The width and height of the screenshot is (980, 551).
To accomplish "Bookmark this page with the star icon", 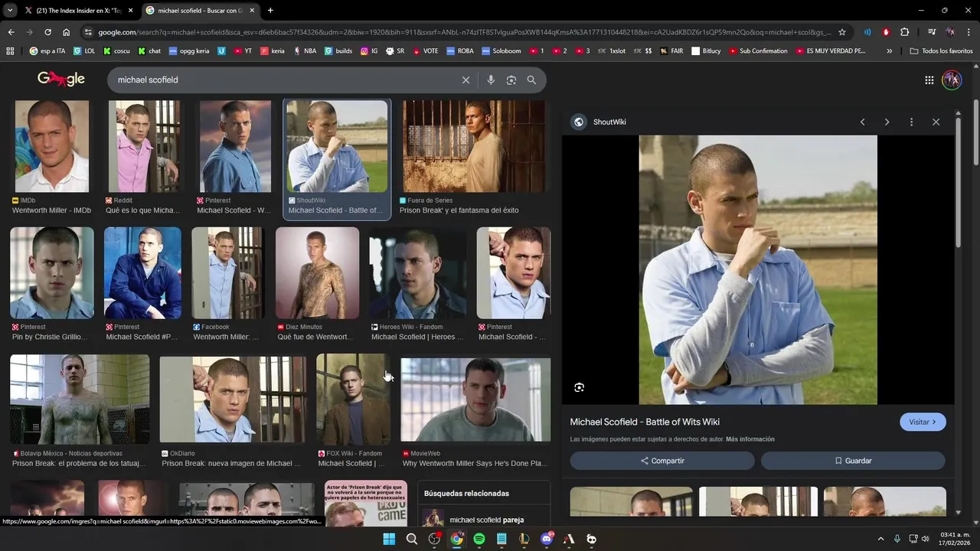I will pyautogui.click(x=842, y=32).
